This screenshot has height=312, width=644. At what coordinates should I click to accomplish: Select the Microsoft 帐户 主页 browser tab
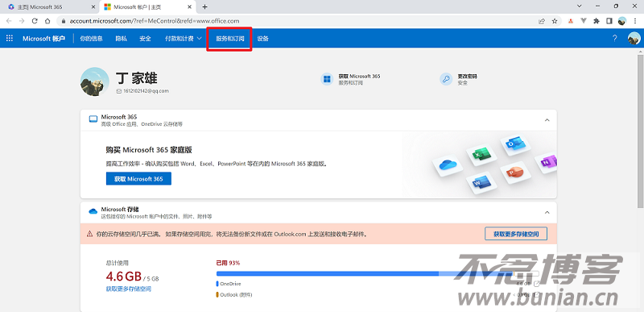(148, 7)
